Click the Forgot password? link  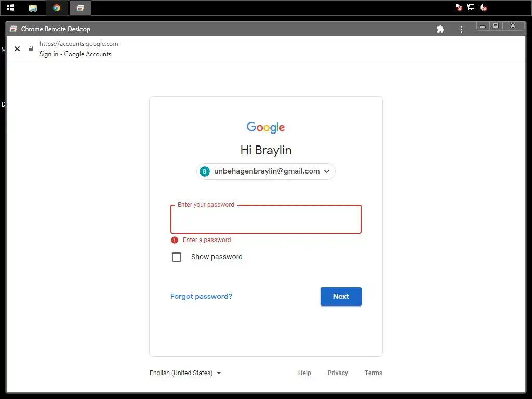(x=201, y=296)
